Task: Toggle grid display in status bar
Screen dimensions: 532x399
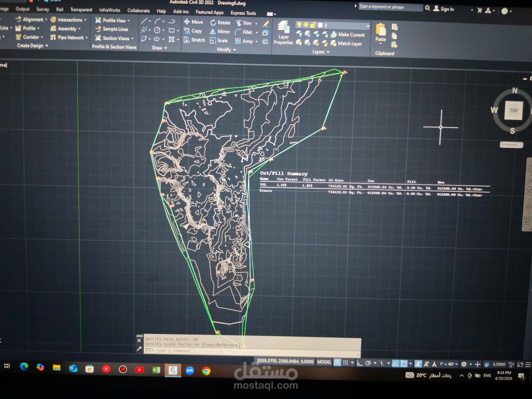Action: (337, 363)
